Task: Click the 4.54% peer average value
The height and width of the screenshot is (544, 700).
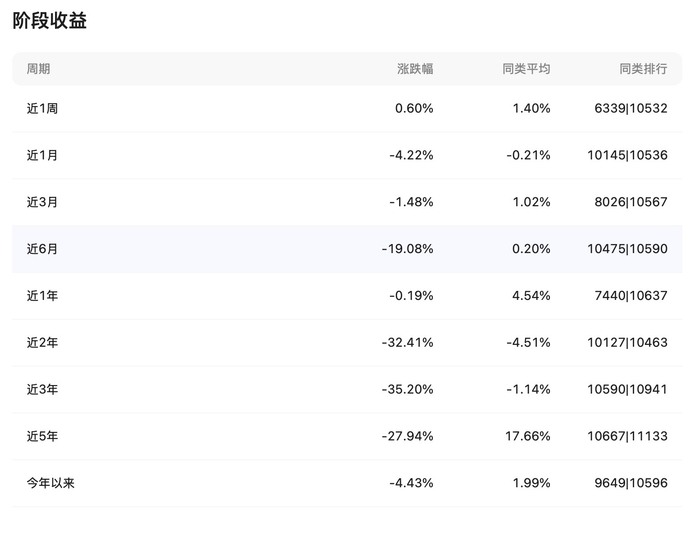Action: [x=531, y=296]
